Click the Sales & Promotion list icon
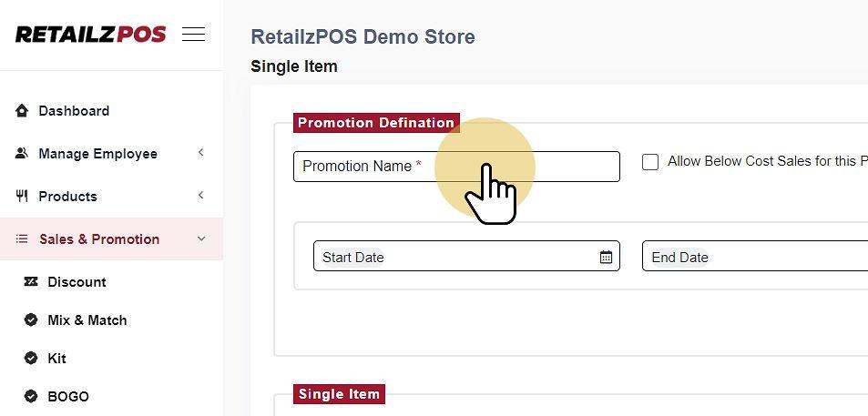The width and height of the screenshot is (868, 416). (22, 239)
